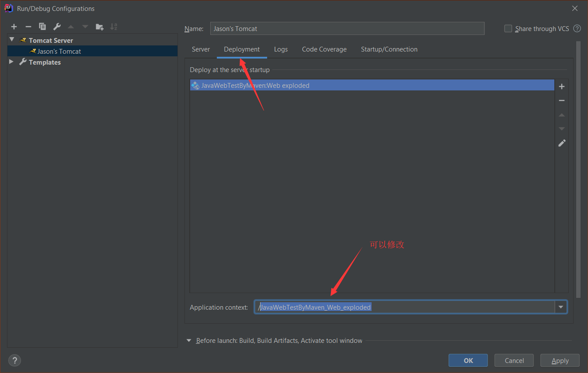Screen dimensions: 588x373
Task: Click the right-side vertical scrollbar
Action: 578,169
